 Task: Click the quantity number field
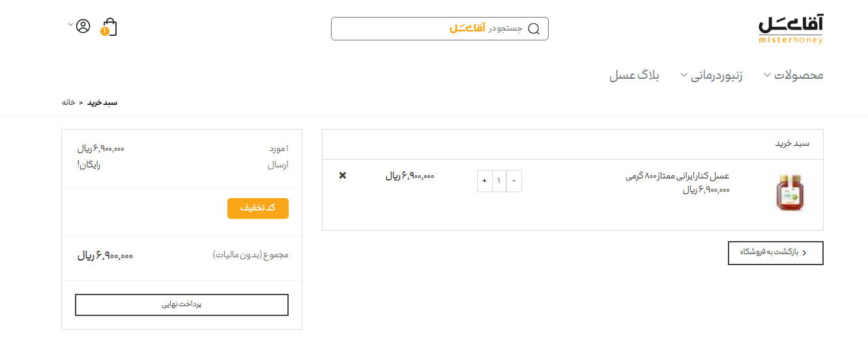[x=499, y=181]
